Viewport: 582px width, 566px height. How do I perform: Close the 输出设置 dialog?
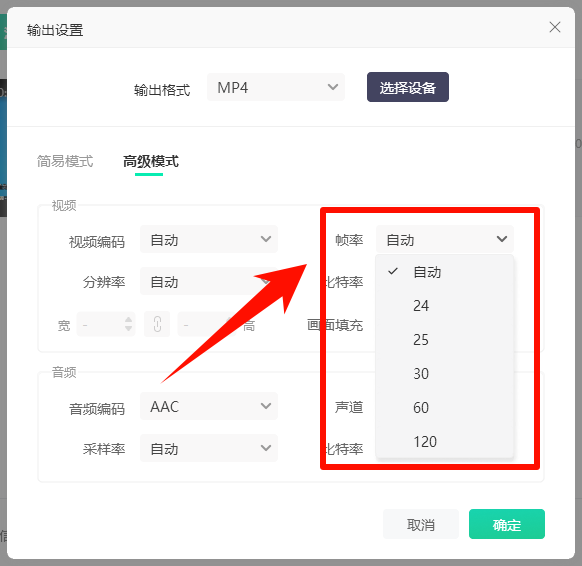point(555,27)
